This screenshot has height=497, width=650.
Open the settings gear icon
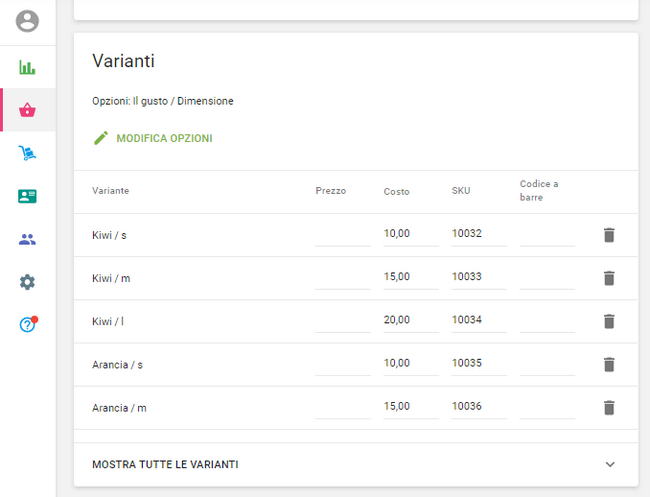(27, 282)
